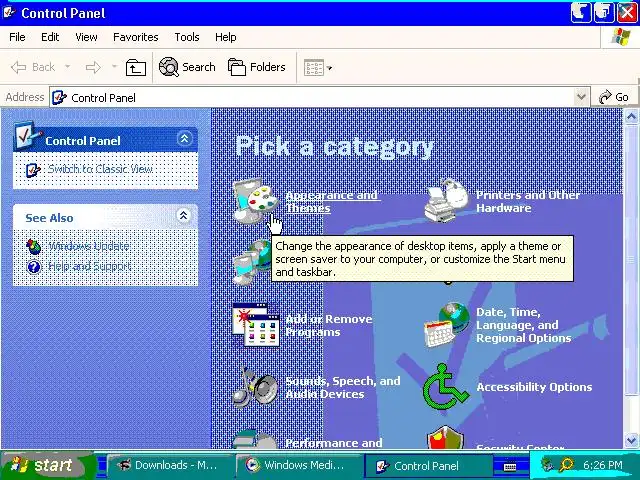The width and height of the screenshot is (640, 480).
Task: Switch to Windows Media Player taskbar button
Action: coord(298,465)
